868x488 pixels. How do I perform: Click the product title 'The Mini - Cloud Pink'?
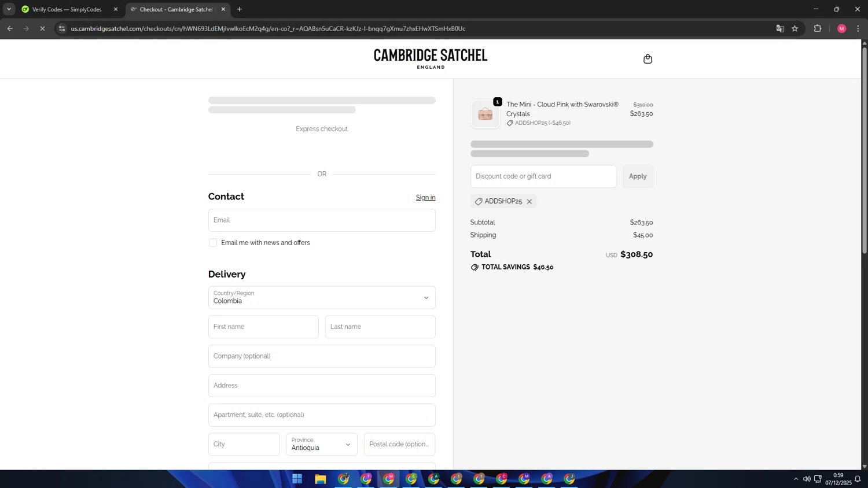(x=562, y=109)
